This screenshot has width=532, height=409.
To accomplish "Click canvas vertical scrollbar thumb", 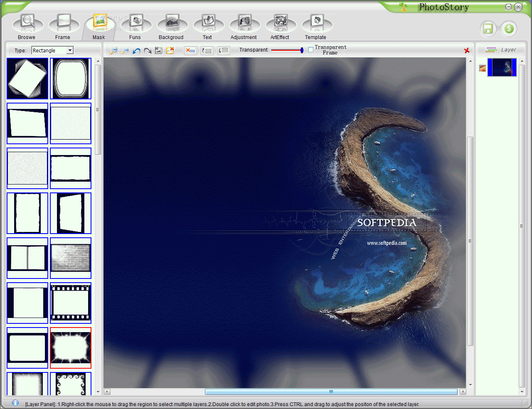I will (470, 241).
